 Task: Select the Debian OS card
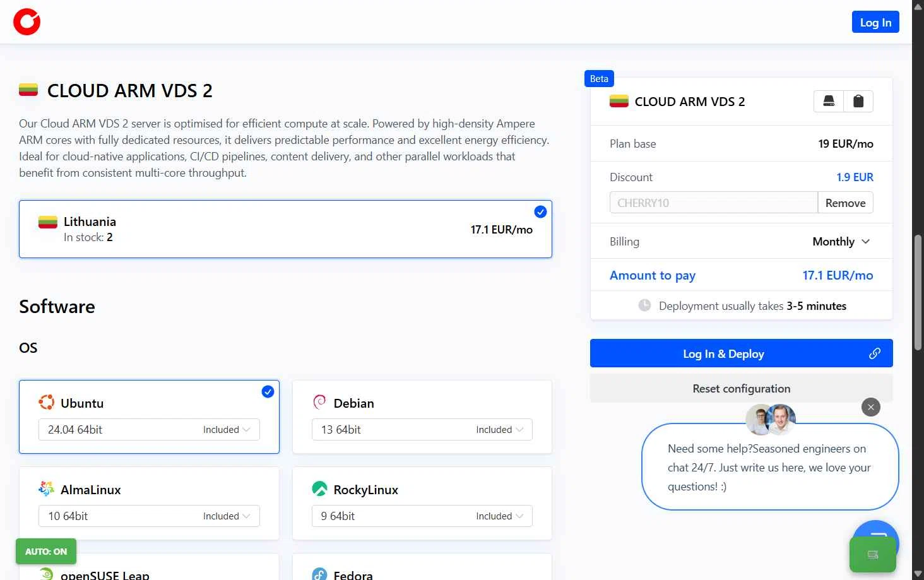[x=422, y=417]
